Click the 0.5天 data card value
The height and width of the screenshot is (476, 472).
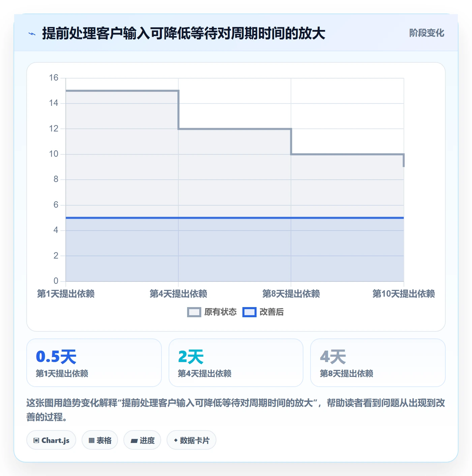click(56, 357)
